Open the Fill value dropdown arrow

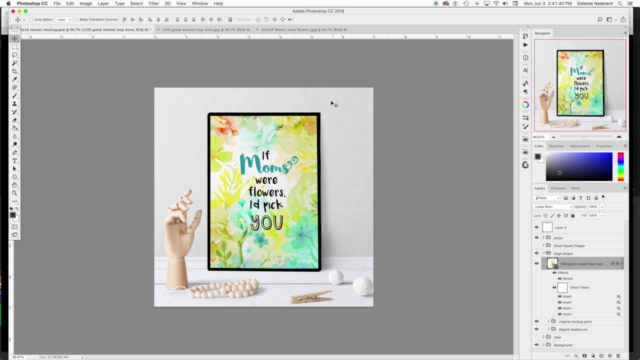pyautogui.click(x=602, y=216)
